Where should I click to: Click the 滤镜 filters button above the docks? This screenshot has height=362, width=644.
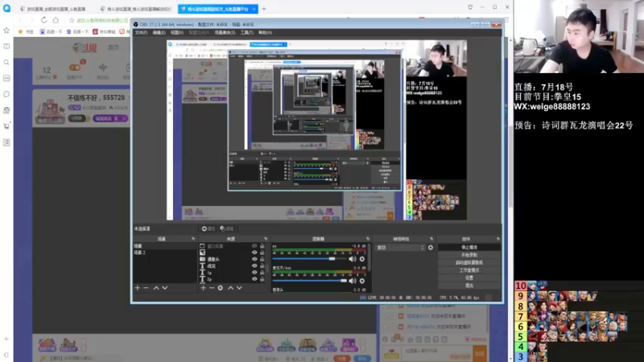[x=227, y=228]
